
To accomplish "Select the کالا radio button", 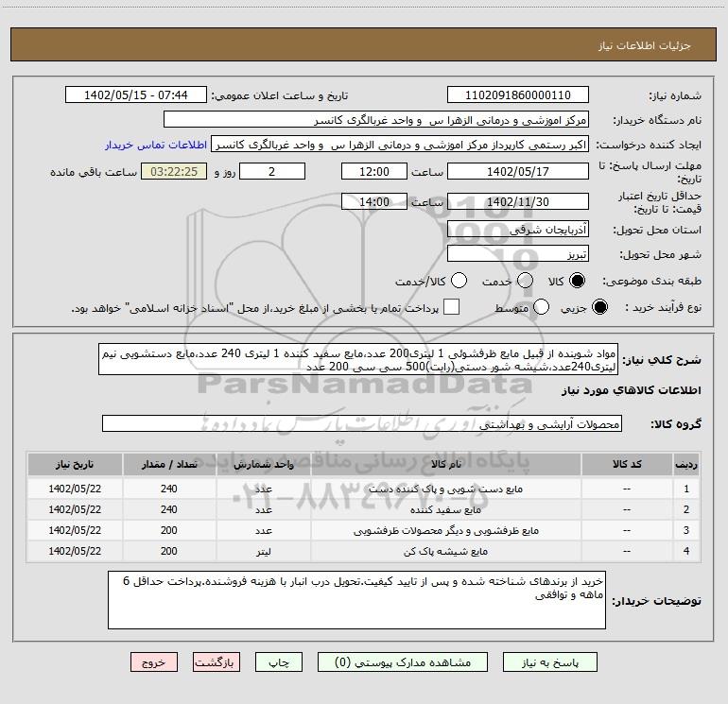I will tap(578, 281).
